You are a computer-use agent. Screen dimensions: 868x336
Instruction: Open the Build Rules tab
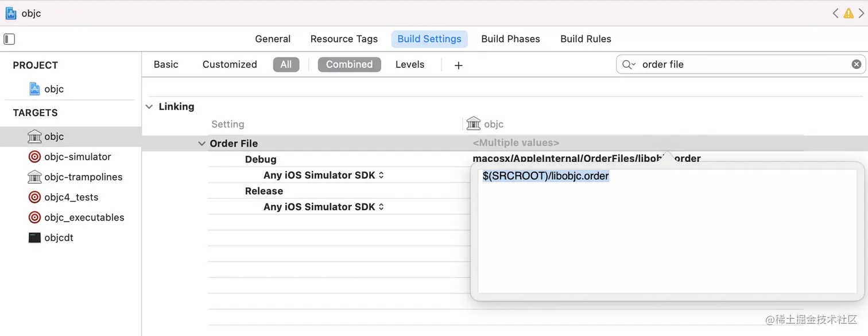(x=586, y=39)
